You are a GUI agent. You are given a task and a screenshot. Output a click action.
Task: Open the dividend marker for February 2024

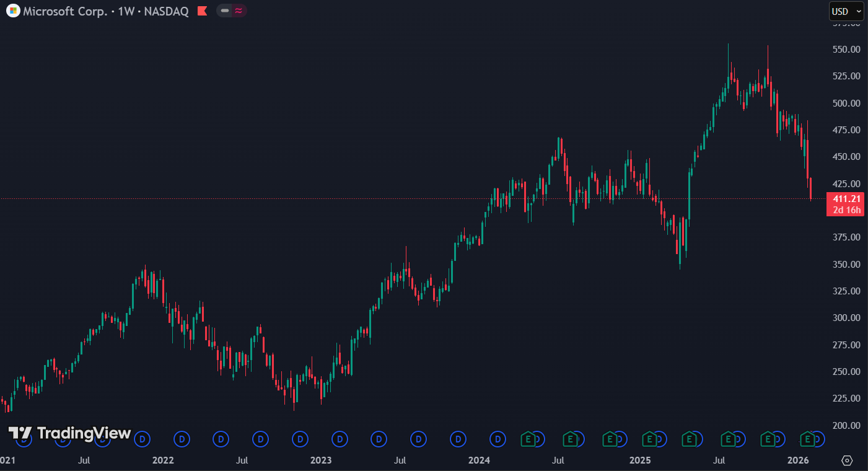[x=498, y=439]
